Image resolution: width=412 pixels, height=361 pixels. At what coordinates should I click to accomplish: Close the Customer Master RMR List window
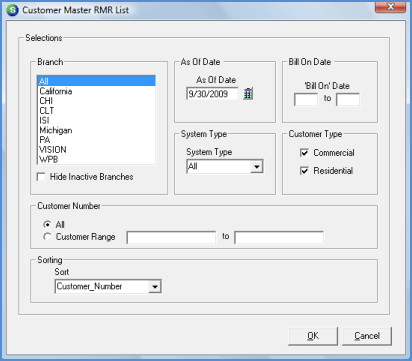coord(390,7)
